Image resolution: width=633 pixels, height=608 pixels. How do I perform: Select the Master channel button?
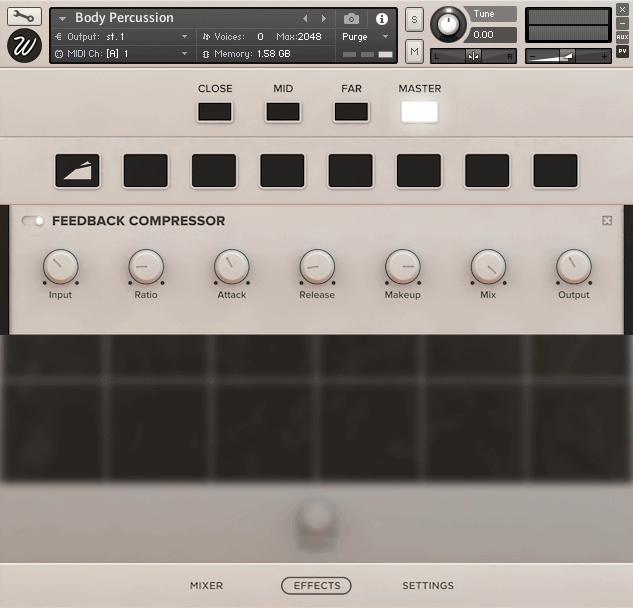point(420,112)
